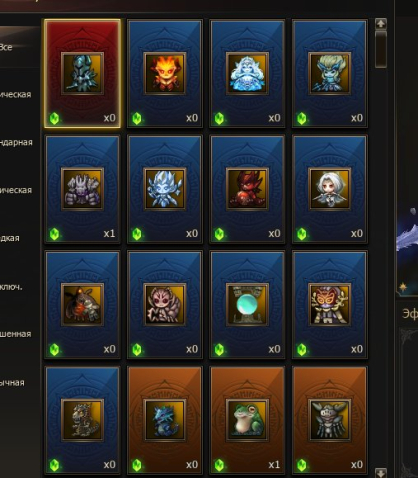Choose the white-haired girl card
This screenshot has width=418, height=478.
(x=330, y=189)
